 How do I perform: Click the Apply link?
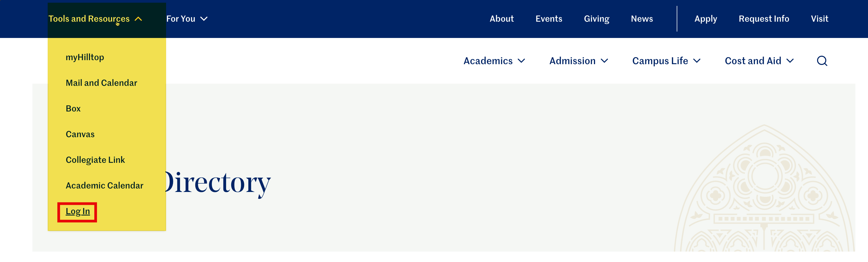pyautogui.click(x=706, y=19)
